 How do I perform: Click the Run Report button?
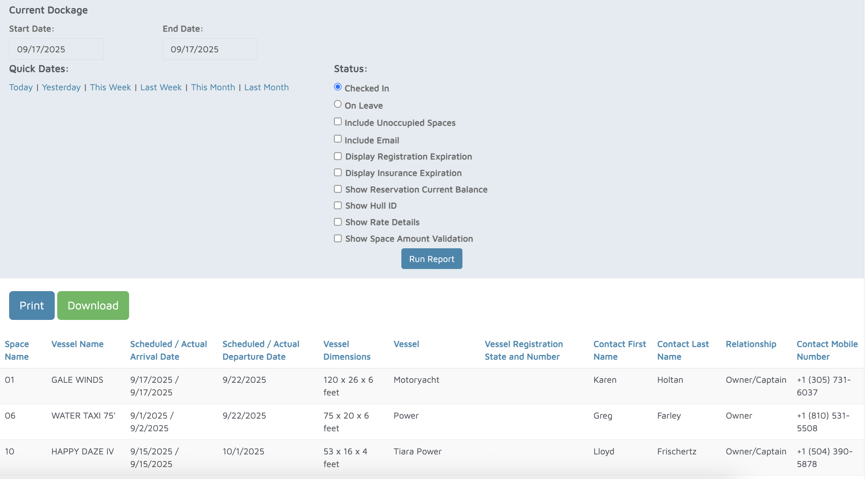coord(431,259)
